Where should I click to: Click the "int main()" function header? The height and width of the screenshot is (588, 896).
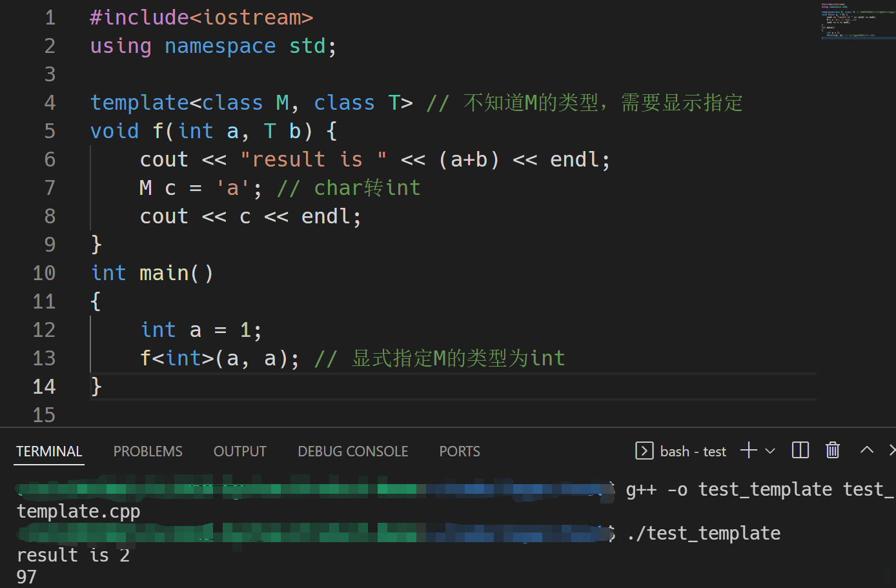(x=152, y=273)
